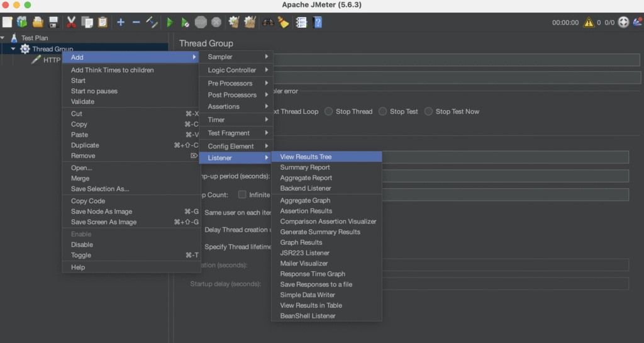Image resolution: width=644 pixels, height=343 pixels.
Task: Click the blue plus Expand All icon
Action: pyautogui.click(x=121, y=23)
